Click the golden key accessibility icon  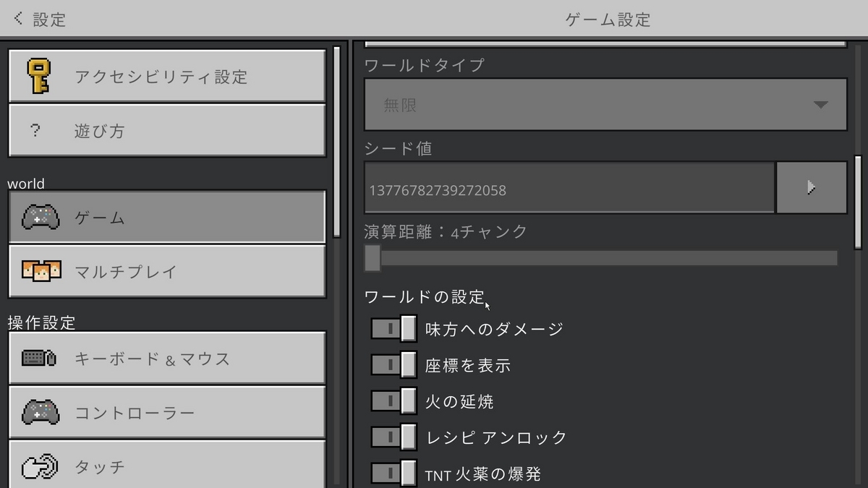pyautogui.click(x=39, y=76)
